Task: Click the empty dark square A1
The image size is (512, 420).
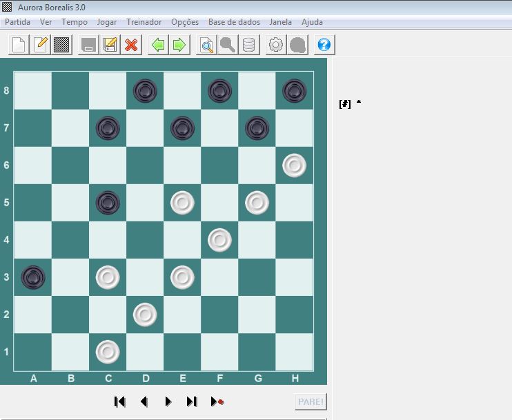Action: 33,352
